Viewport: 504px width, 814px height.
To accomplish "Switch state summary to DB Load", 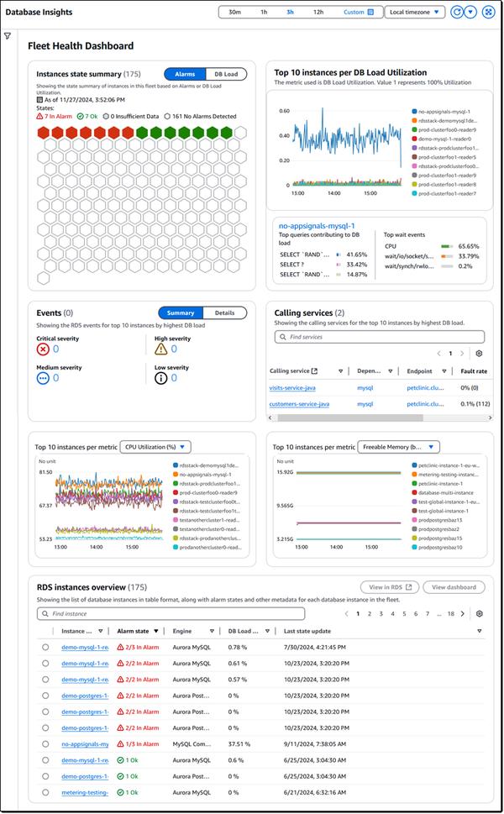I will pyautogui.click(x=226, y=74).
